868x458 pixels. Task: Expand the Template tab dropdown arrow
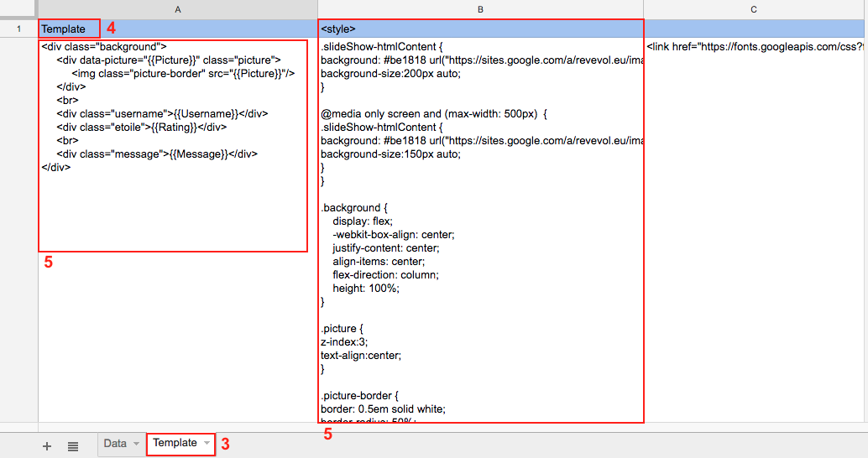click(206, 443)
